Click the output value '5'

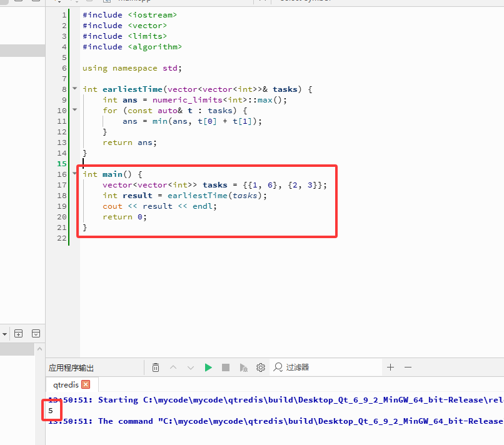coord(51,411)
